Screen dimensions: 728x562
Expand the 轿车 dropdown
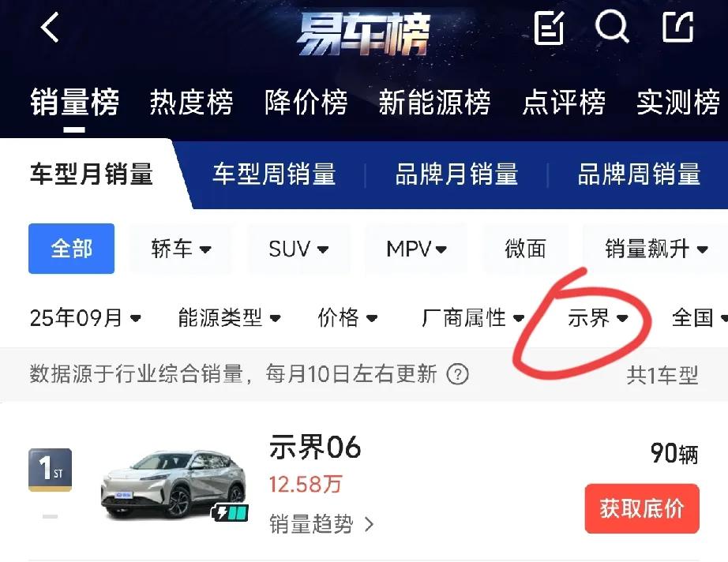181,249
